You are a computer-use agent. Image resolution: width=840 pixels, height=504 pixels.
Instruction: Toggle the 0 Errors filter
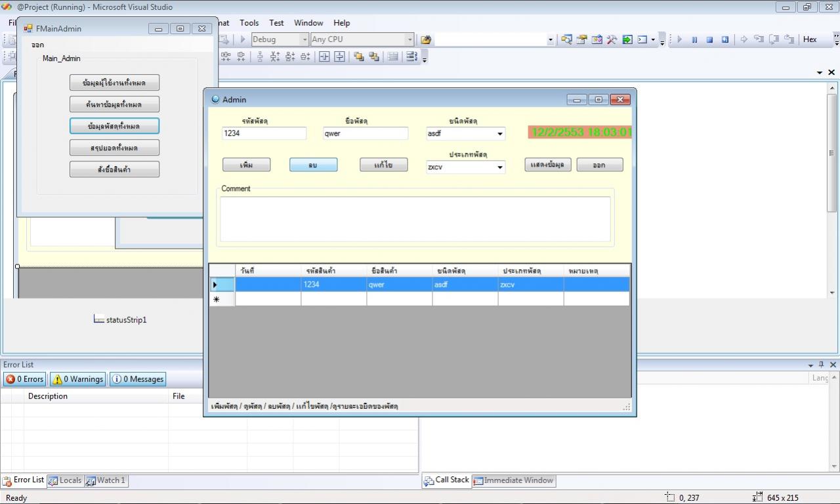[x=25, y=379]
